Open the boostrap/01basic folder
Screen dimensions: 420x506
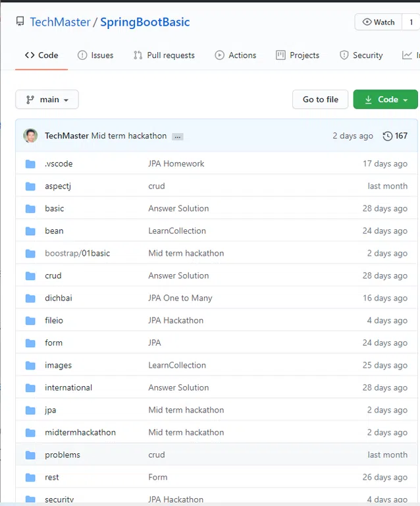click(78, 253)
